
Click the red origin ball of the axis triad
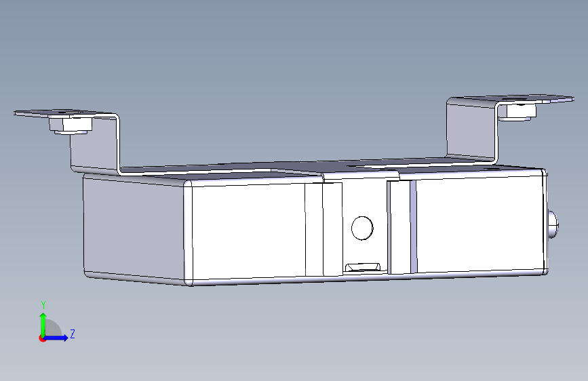tap(42, 338)
